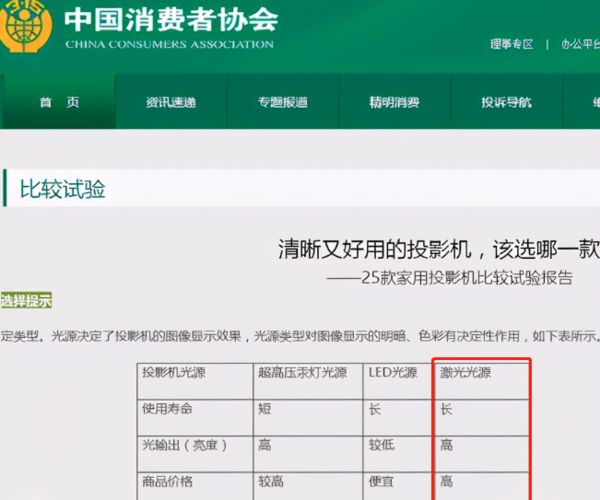Click the 激光光源 column header cell
The width and height of the screenshot is (600, 500).
click(x=466, y=372)
